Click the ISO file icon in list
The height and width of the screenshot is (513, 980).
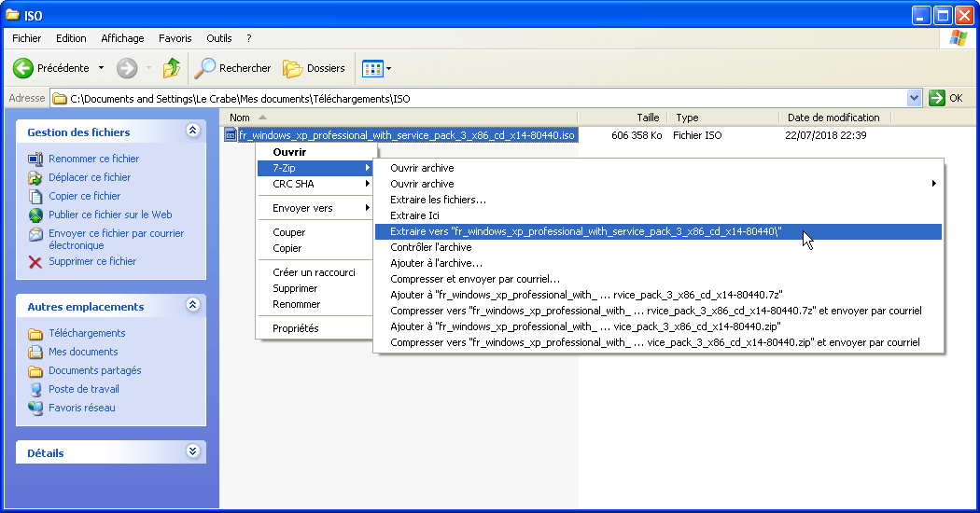(230, 135)
